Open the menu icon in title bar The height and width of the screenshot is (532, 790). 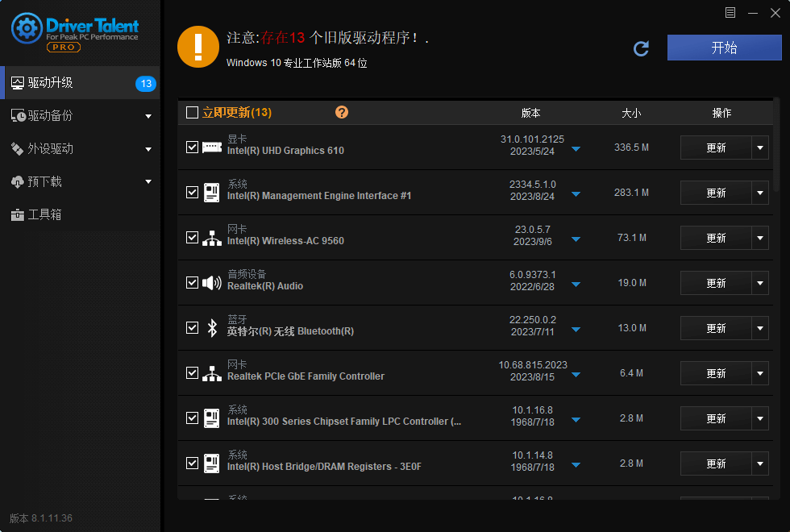(730, 12)
